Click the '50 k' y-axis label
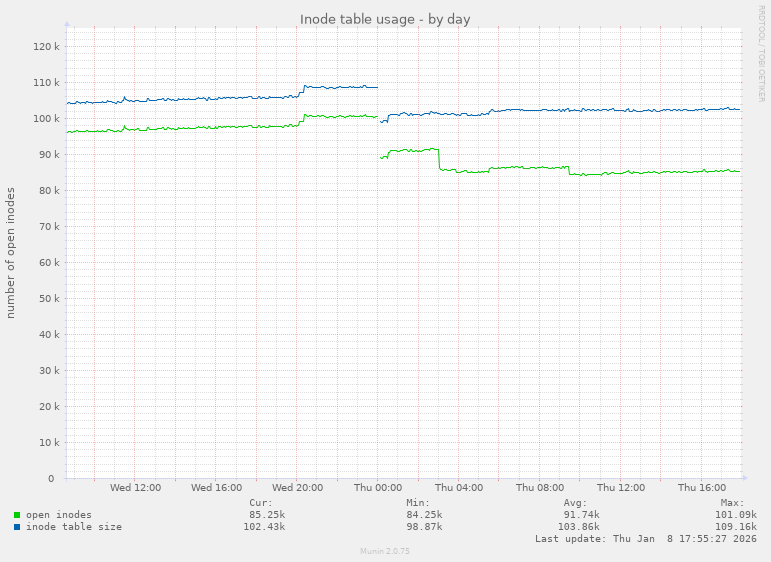This screenshot has width=771, height=562. (x=49, y=298)
